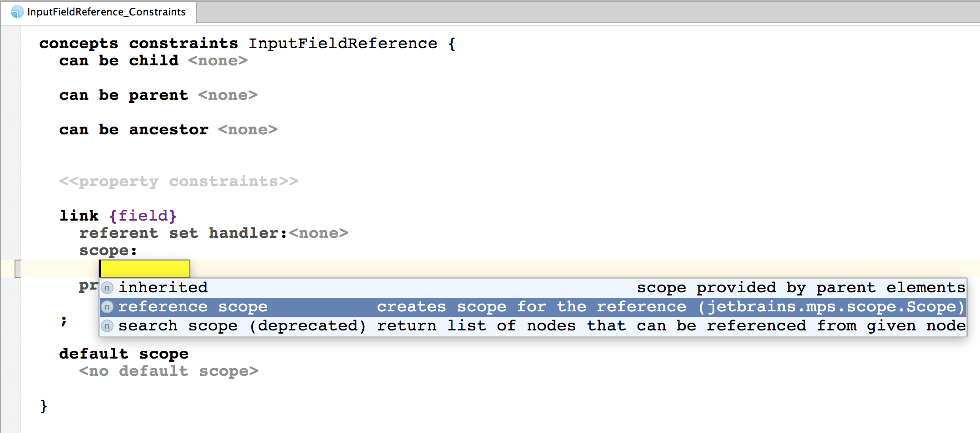Click the property constraints placeholder
This screenshot has width=980, height=433.
pos(179,182)
